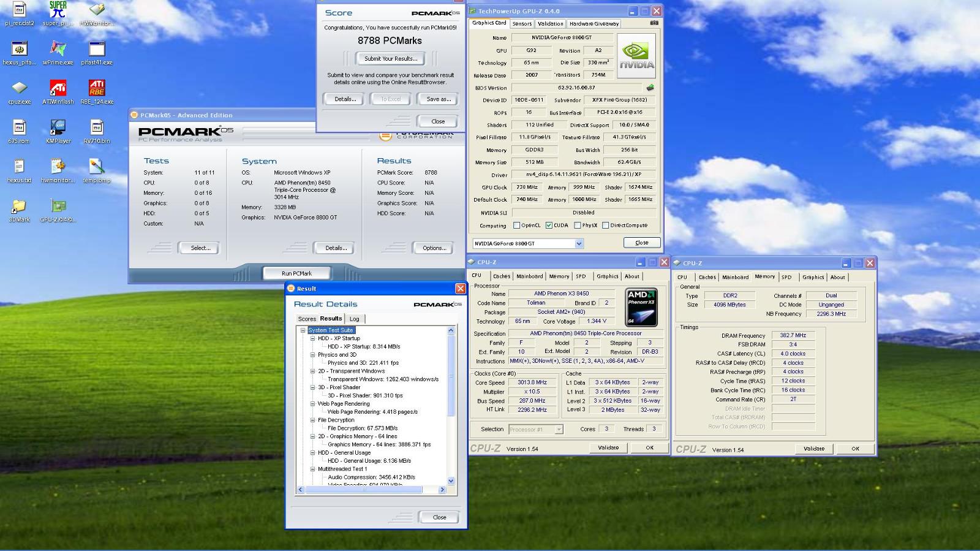Switch to the Validation tab in GPU-Z
Viewport: 980px width, 551px height.
pyautogui.click(x=550, y=23)
